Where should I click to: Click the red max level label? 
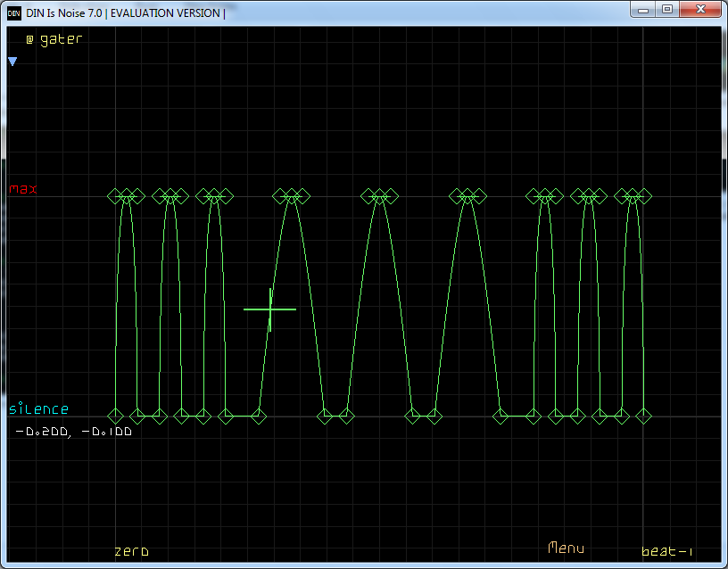(x=24, y=189)
